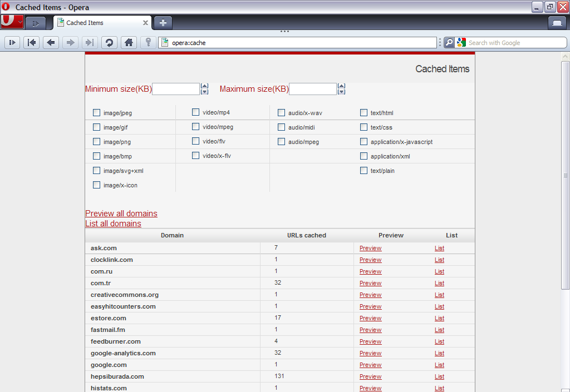Go to the home page
This screenshot has width=570, height=392.
point(129,42)
